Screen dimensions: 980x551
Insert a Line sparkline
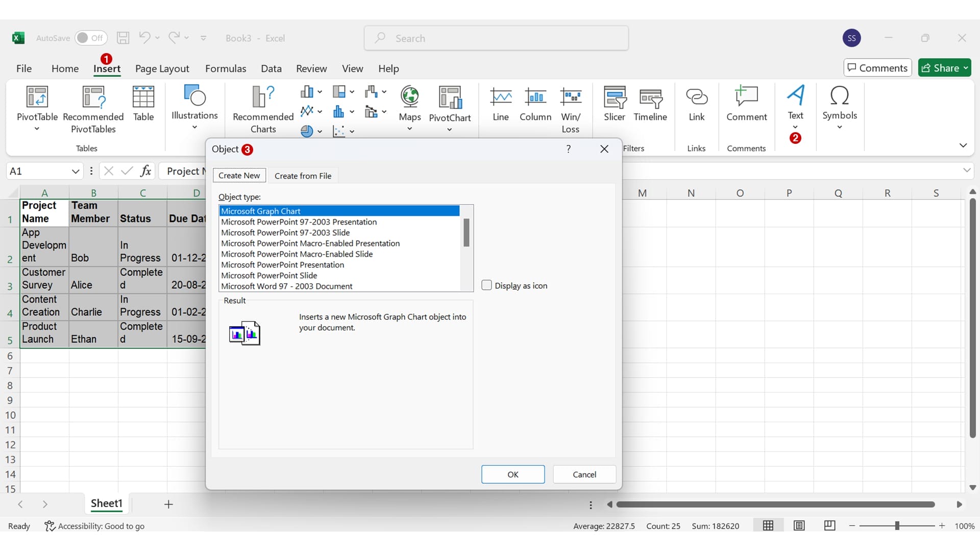tap(501, 105)
